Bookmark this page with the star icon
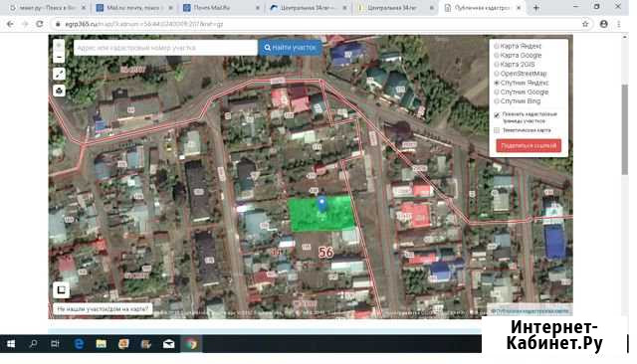 [x=585, y=24]
